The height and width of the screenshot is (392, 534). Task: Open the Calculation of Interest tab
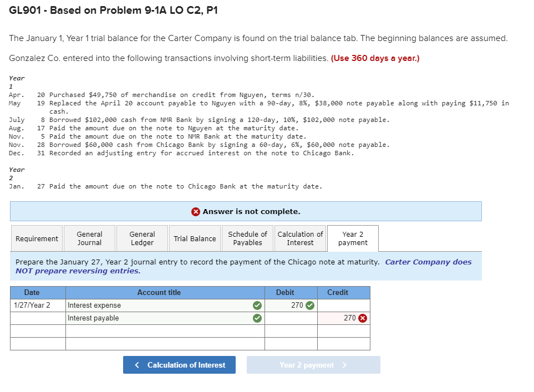pos(300,238)
